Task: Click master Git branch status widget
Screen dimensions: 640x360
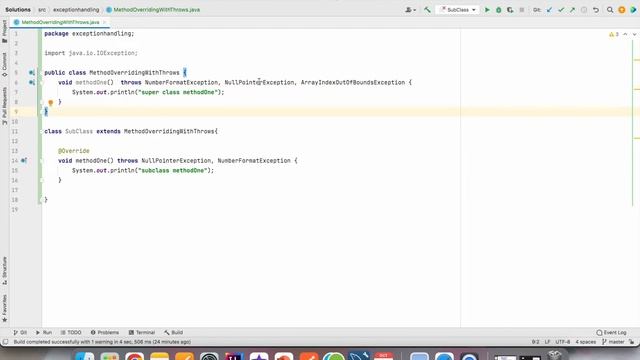Action: pos(613,342)
